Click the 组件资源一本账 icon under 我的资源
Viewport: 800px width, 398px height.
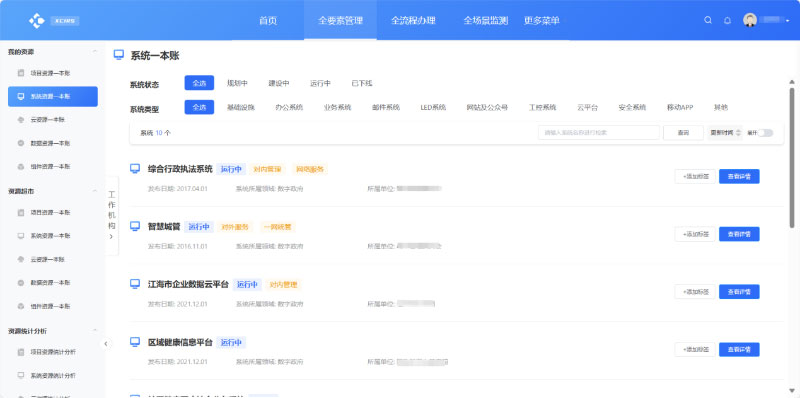pyautogui.click(x=21, y=166)
